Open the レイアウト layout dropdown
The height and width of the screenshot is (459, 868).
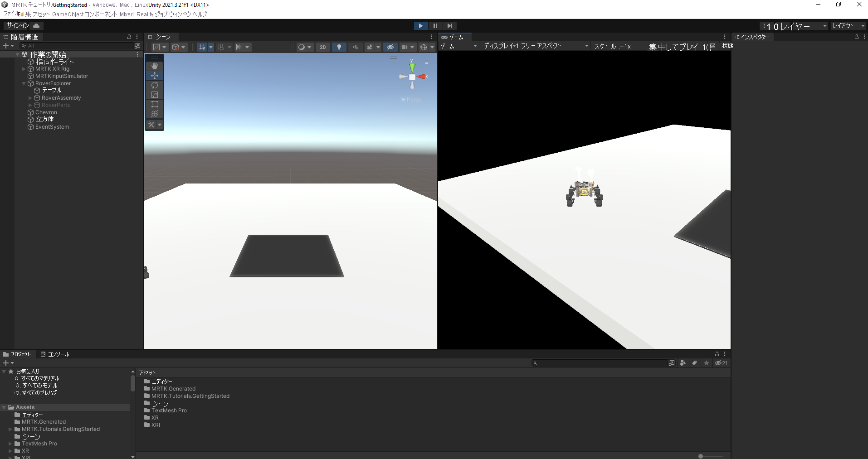tap(848, 26)
